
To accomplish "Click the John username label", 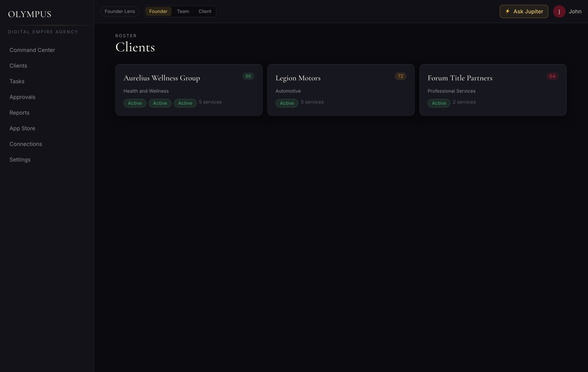I will point(575,11).
